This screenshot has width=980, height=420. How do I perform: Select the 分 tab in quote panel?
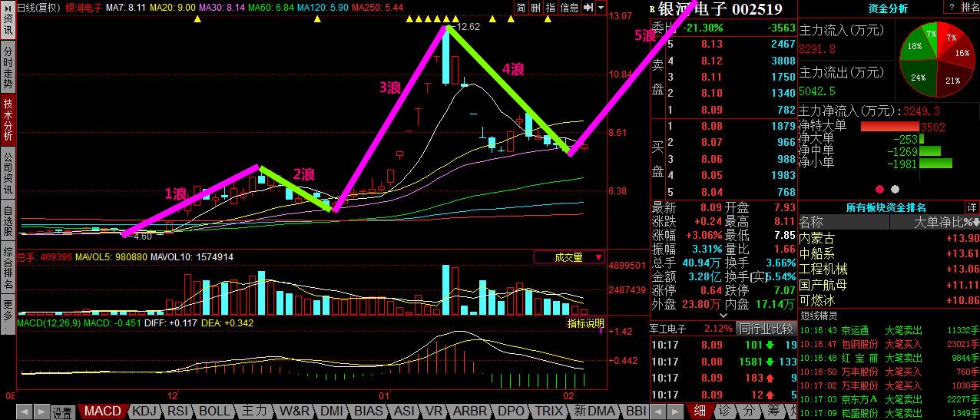pyautogui.click(x=749, y=411)
